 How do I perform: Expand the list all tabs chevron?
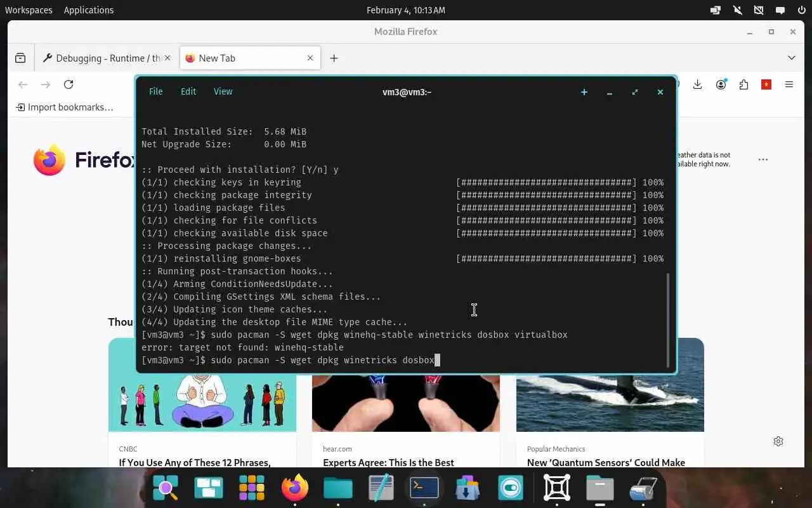tap(792, 58)
